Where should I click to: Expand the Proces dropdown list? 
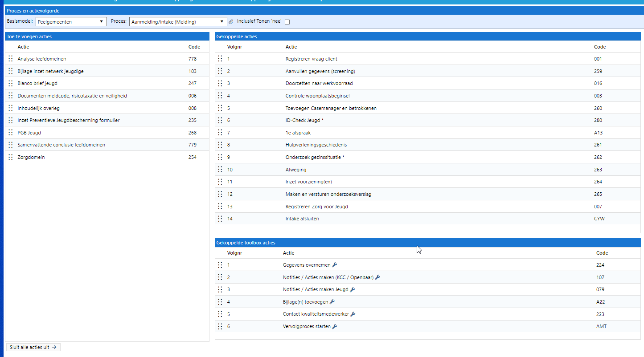pos(178,21)
